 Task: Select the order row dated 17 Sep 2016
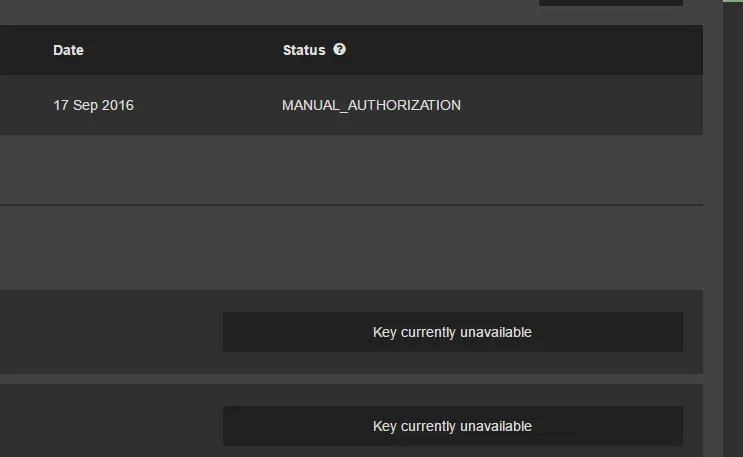pyautogui.click(x=351, y=105)
